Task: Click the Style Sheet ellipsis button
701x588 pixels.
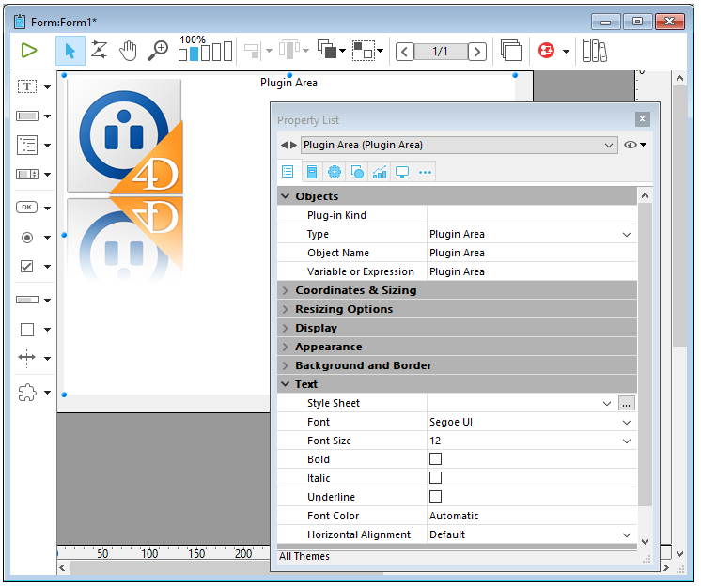Action: (627, 403)
